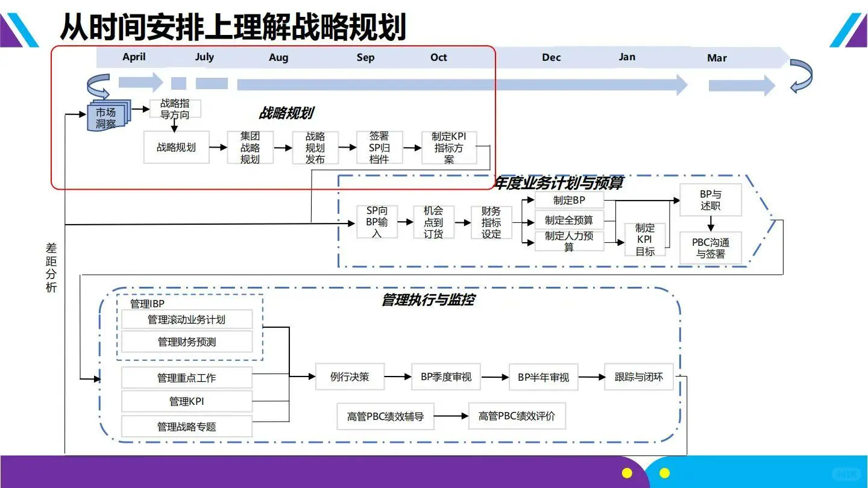Select the 差距分析 vertical text label
The width and height of the screenshot is (868, 488).
point(51,265)
